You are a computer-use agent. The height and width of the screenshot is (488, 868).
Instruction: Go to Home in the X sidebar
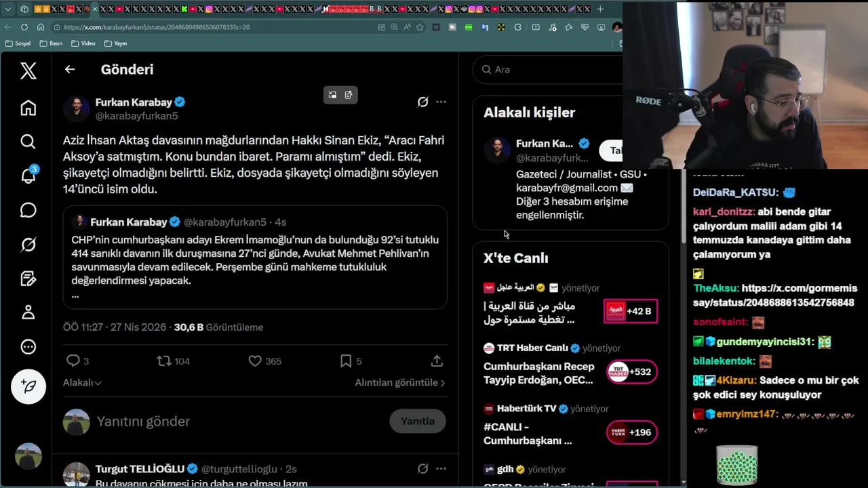pos(28,108)
